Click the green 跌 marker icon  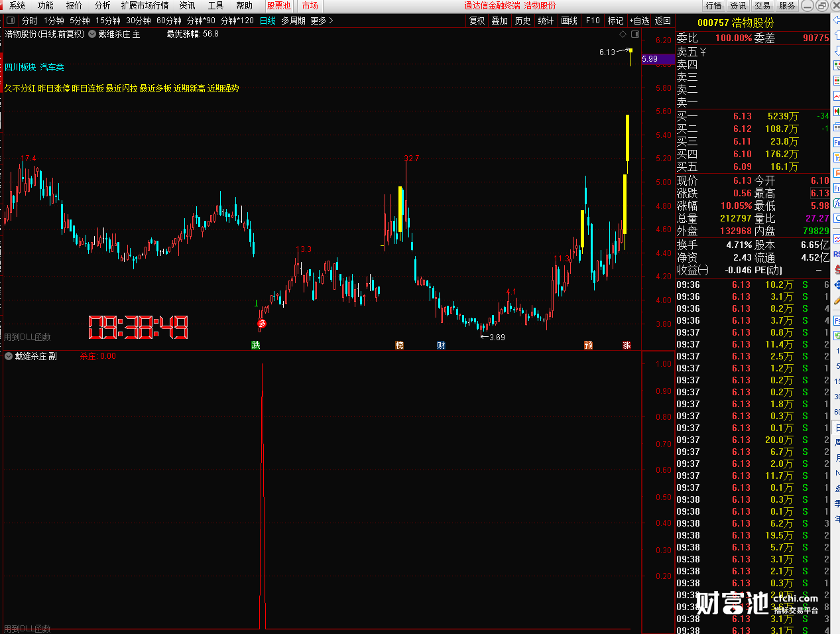point(256,345)
